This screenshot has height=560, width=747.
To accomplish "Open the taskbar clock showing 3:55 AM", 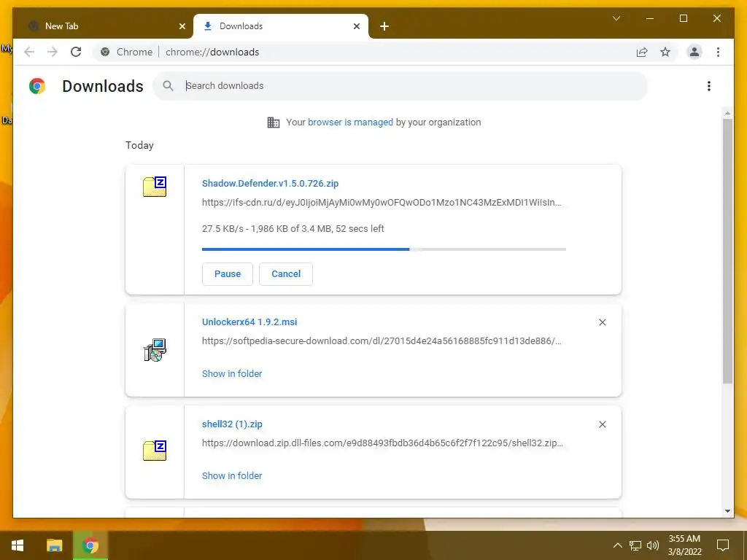I will click(x=684, y=545).
